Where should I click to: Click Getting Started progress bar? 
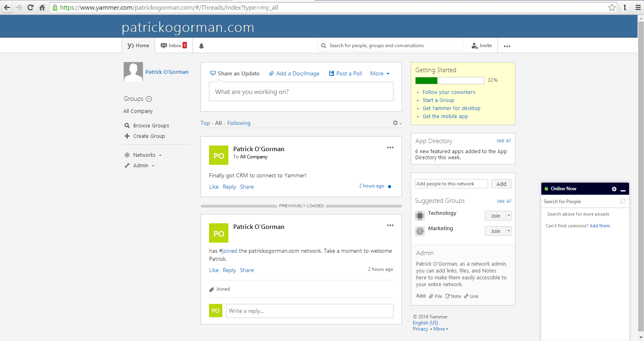(450, 80)
